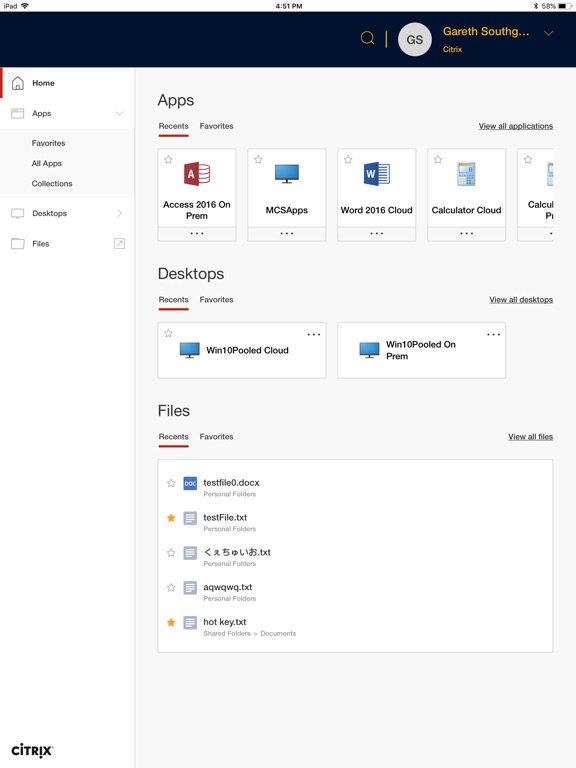Open the search magnifier icon
The image size is (576, 768).
click(367, 38)
